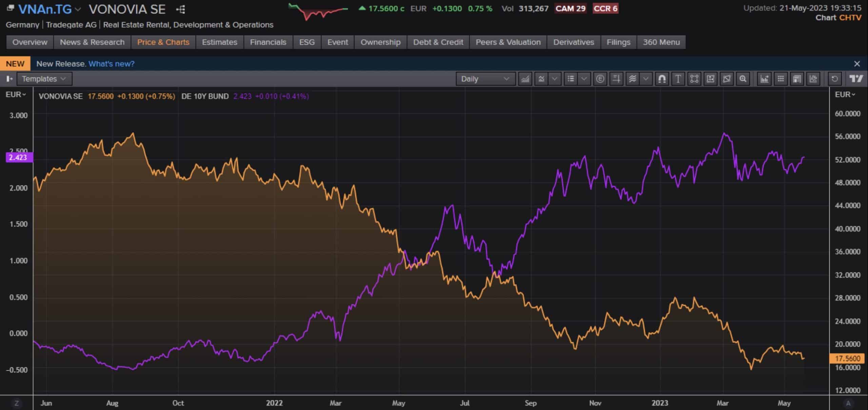This screenshot has width=868, height=410.
Task: Click the related instruments tree icon near VONOVIA SE
Action: pyautogui.click(x=181, y=9)
